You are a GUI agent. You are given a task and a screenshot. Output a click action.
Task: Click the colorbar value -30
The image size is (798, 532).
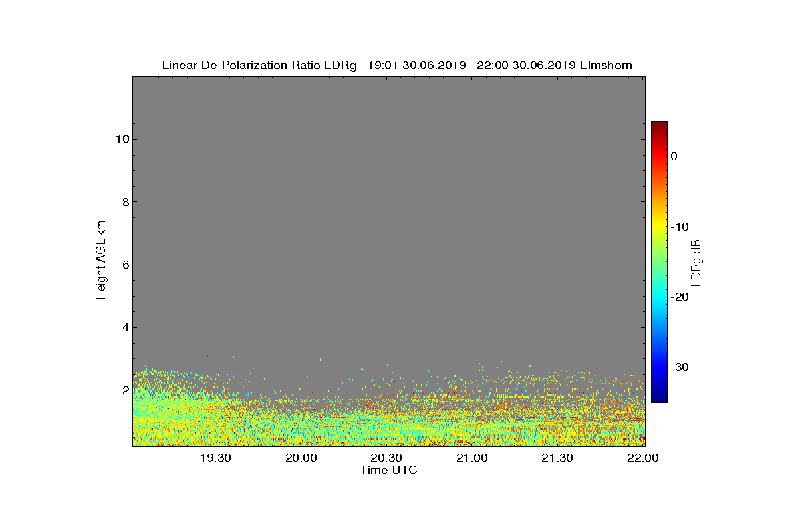(680, 368)
